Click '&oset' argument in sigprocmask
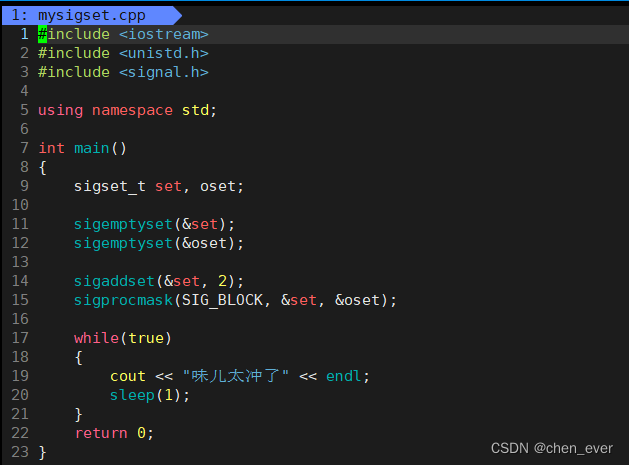The height and width of the screenshot is (465, 629). 357,301
